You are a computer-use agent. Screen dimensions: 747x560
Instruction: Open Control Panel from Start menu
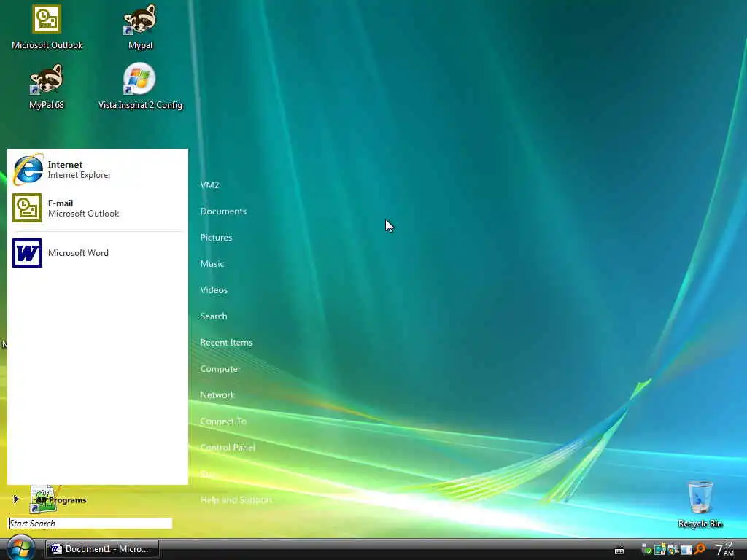point(228,447)
